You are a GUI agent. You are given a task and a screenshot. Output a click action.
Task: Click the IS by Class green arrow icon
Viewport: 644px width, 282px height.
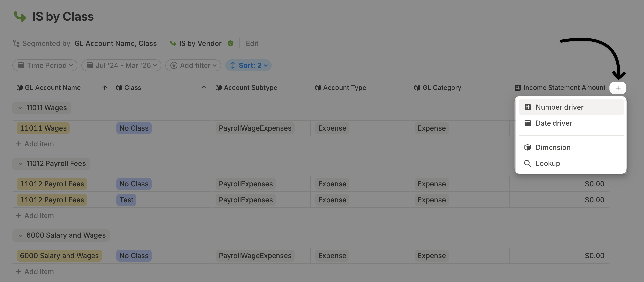(x=20, y=16)
